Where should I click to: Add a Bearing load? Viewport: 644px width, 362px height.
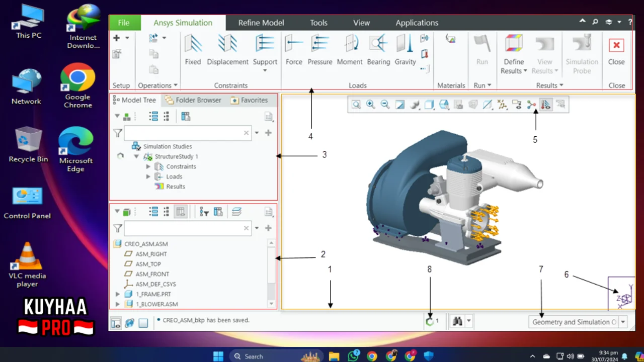(378, 50)
